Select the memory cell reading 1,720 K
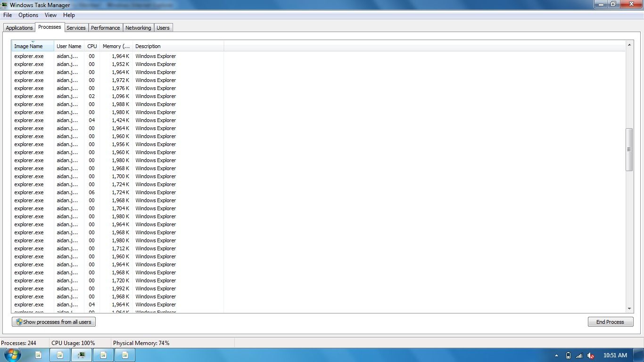The height and width of the screenshot is (362, 644). click(x=120, y=280)
